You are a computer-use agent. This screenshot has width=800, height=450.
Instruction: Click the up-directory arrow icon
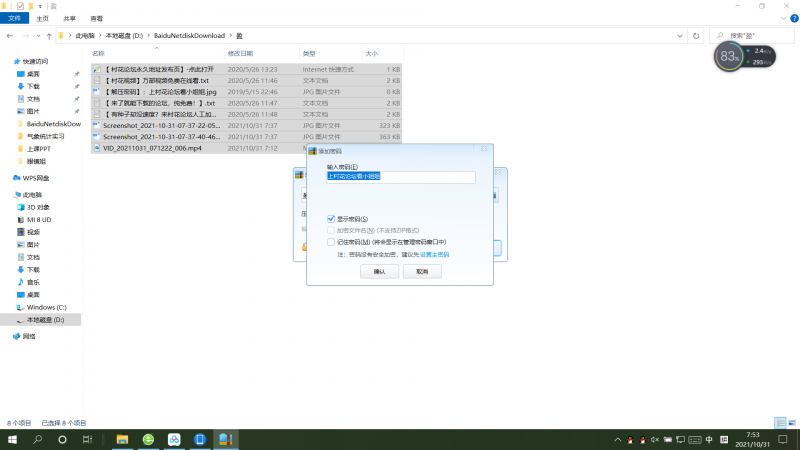47,36
